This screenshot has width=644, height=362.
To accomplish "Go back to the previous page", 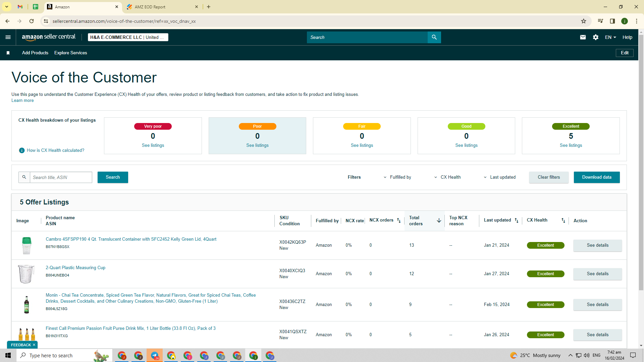I will pyautogui.click(x=7, y=21).
